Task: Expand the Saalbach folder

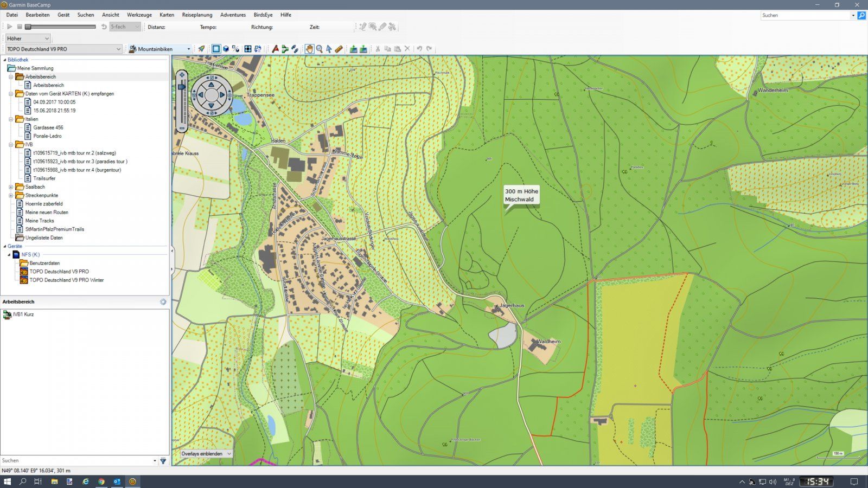Action: tap(11, 187)
